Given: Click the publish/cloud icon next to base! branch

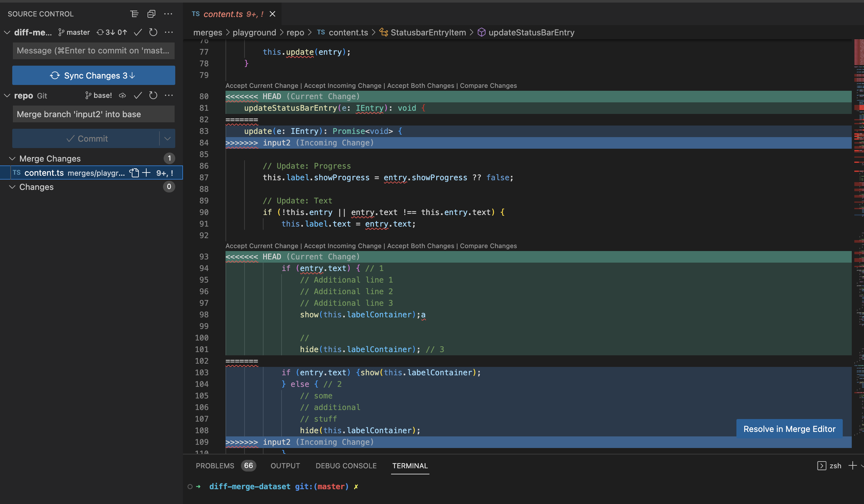Looking at the screenshot, I should coord(122,96).
